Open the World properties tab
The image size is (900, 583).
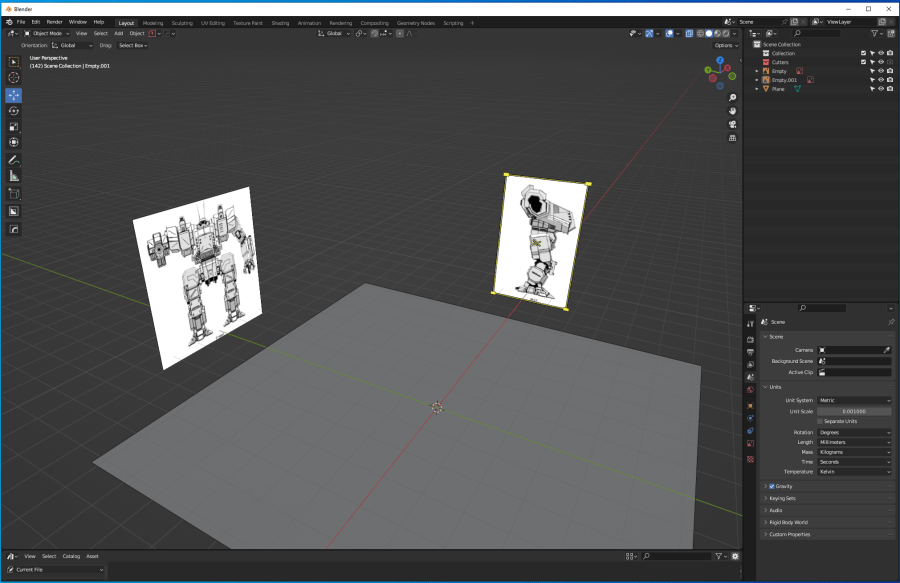pos(750,390)
